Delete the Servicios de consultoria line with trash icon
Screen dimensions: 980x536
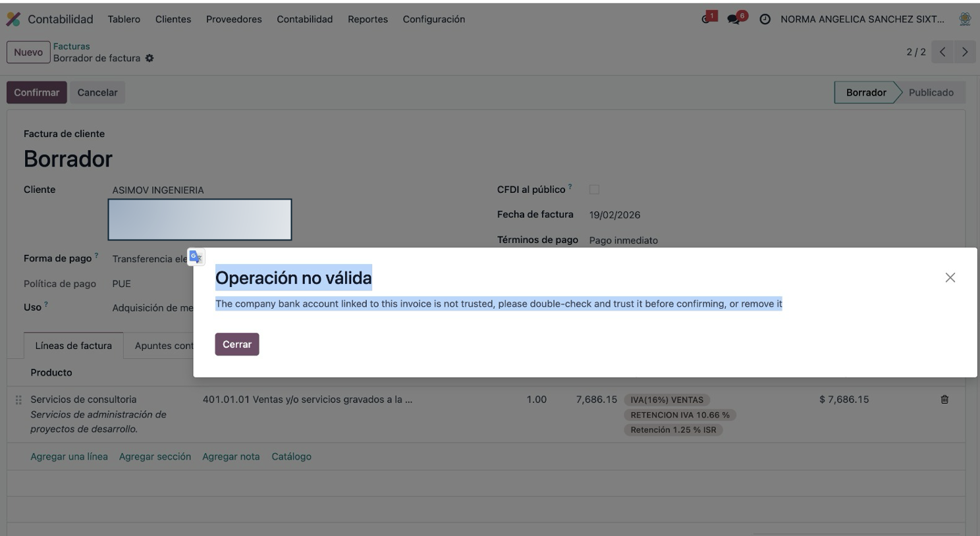944,400
